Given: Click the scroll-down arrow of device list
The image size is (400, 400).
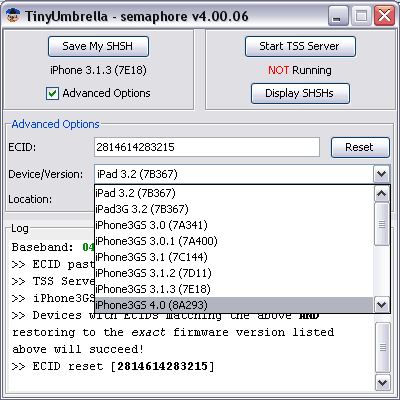Looking at the screenshot, I should (x=382, y=305).
